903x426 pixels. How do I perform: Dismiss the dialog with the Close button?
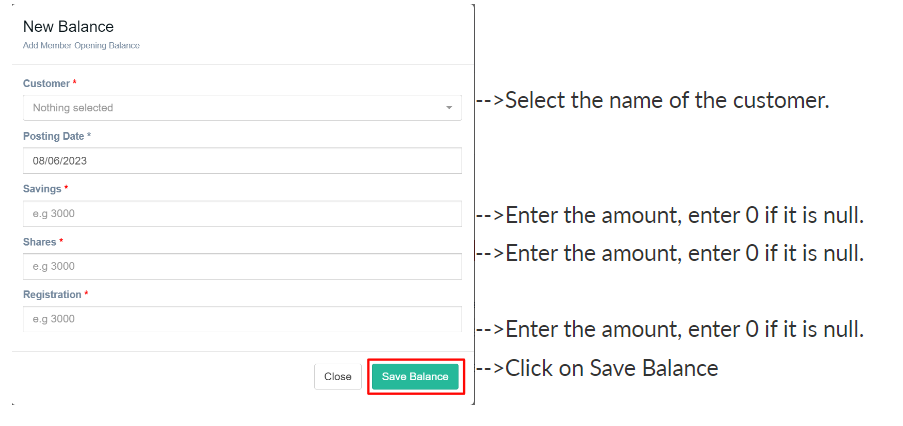click(338, 377)
